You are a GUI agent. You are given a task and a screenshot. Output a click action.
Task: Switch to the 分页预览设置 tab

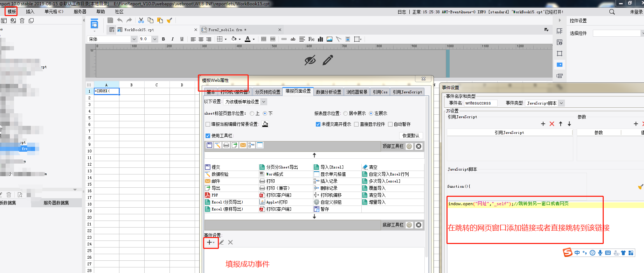(268, 92)
